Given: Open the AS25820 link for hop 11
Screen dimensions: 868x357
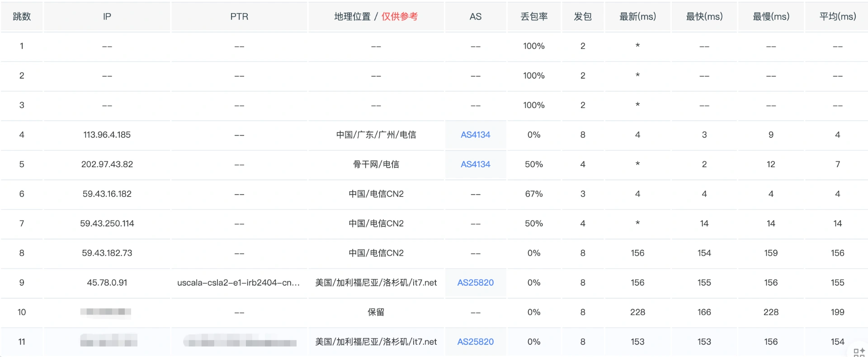Looking at the screenshot, I should pos(475,342).
